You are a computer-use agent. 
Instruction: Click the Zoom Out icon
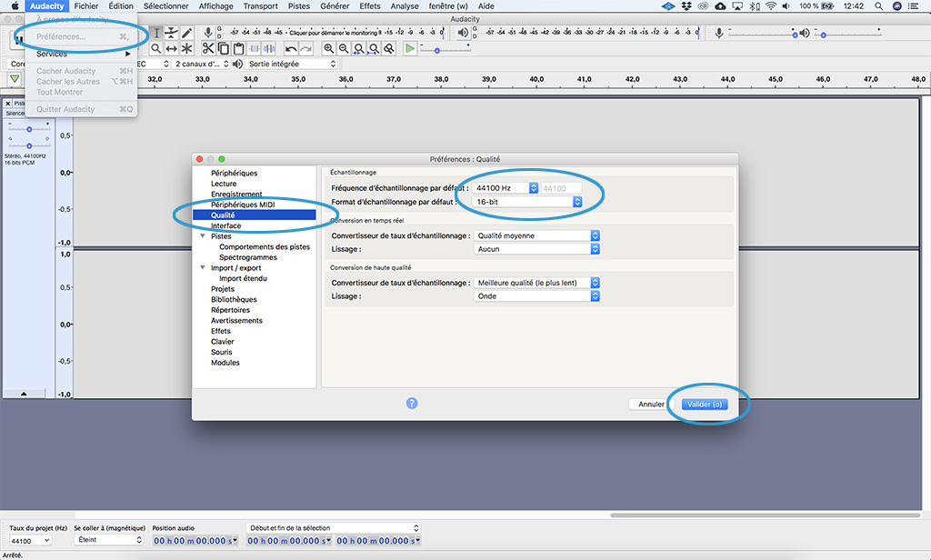[343, 49]
